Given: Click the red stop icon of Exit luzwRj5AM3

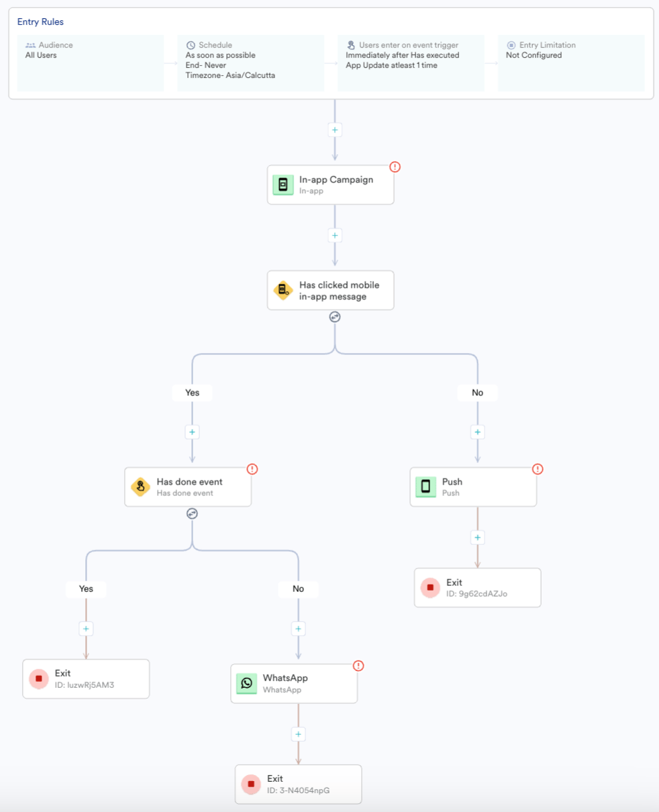Looking at the screenshot, I should coord(39,678).
